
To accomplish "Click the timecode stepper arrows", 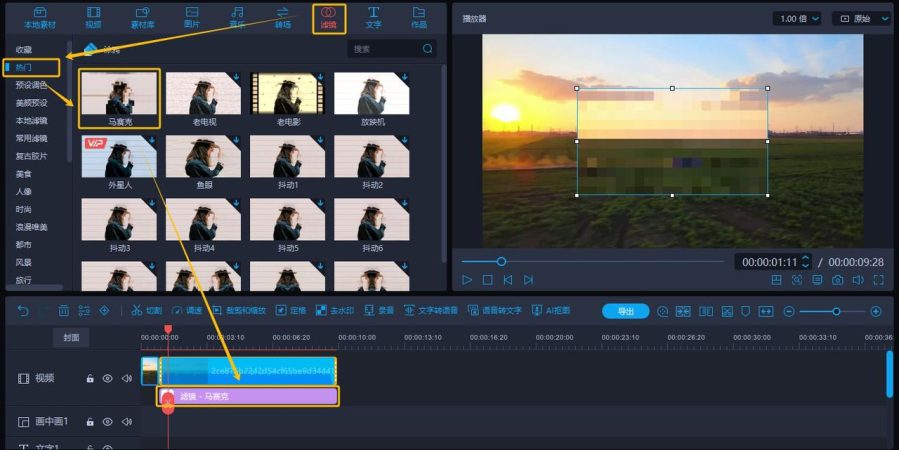I will pyautogui.click(x=805, y=262).
